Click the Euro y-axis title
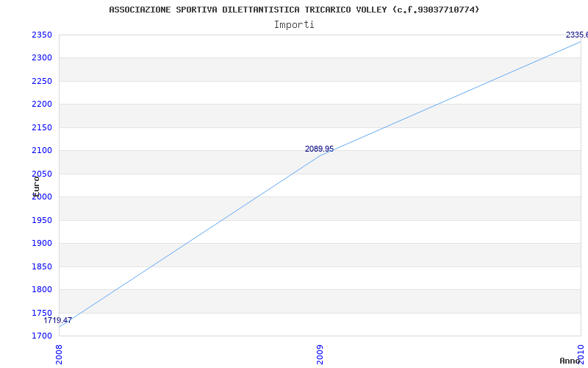 [36, 185]
